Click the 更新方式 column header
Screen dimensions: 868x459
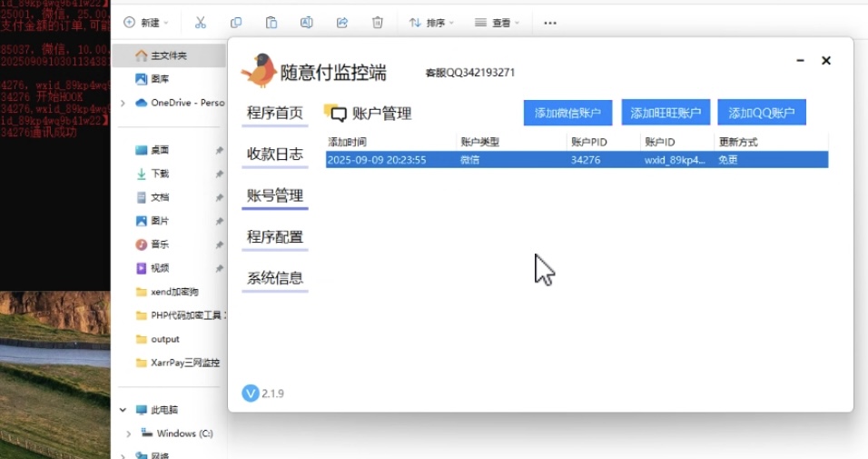click(x=772, y=143)
